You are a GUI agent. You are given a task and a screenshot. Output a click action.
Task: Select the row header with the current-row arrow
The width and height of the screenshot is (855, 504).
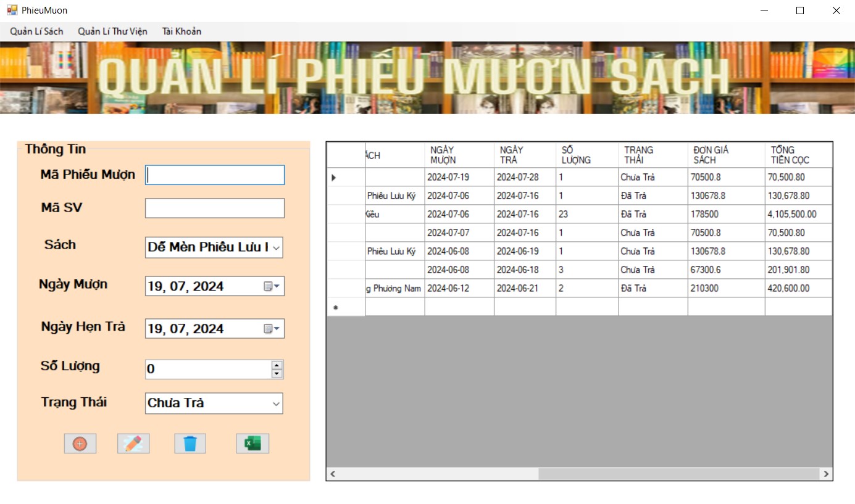click(346, 177)
